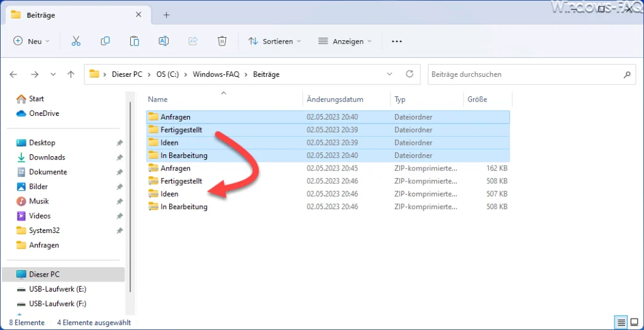Unpin Videos using its pin icon
Screen dimensions: 644x330
[119, 216]
